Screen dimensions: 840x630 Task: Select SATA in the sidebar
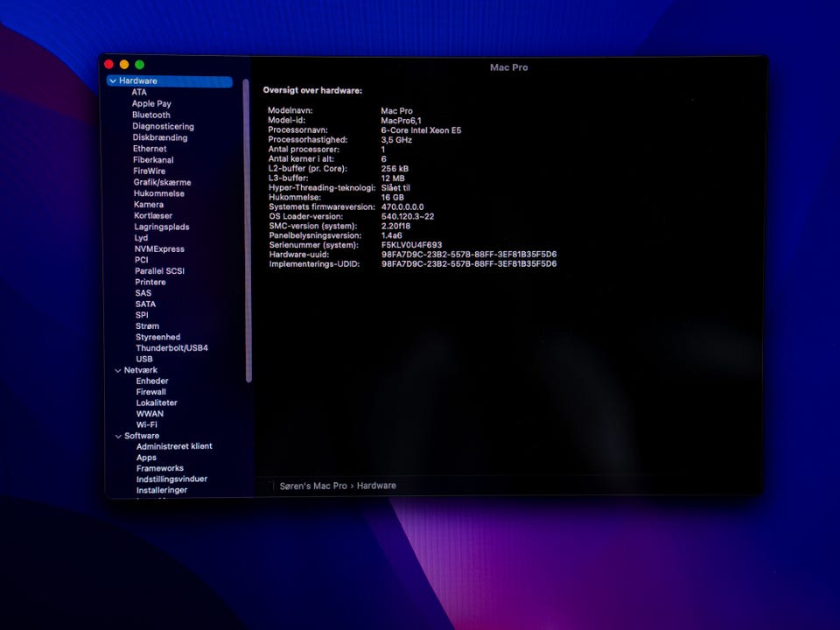145,304
